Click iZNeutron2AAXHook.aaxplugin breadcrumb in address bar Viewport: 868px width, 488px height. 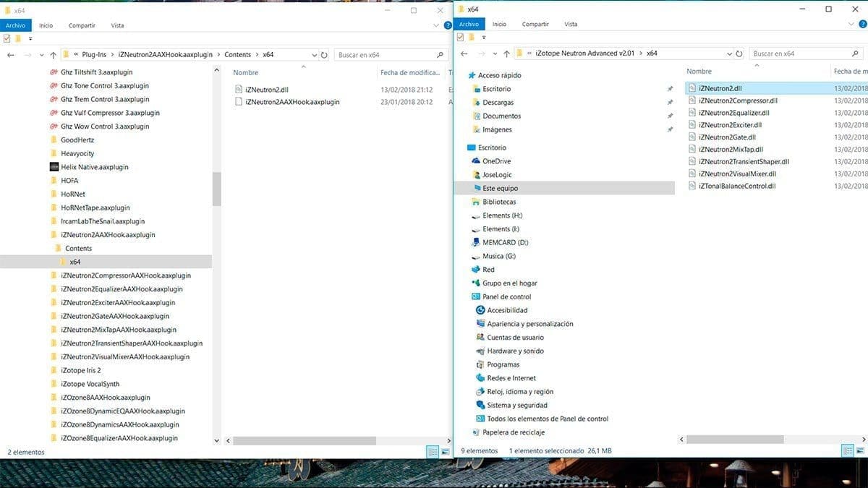point(166,55)
